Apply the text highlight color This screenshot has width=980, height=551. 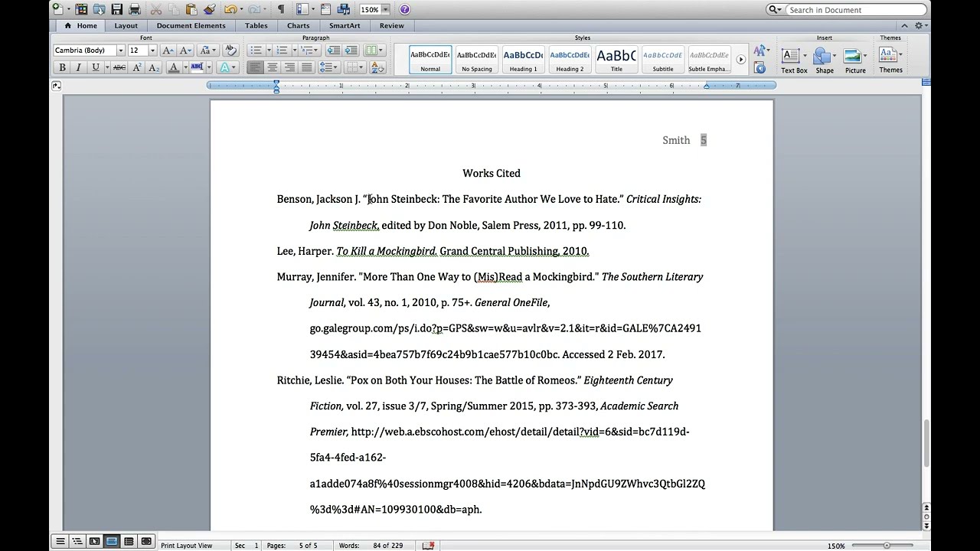pos(197,67)
